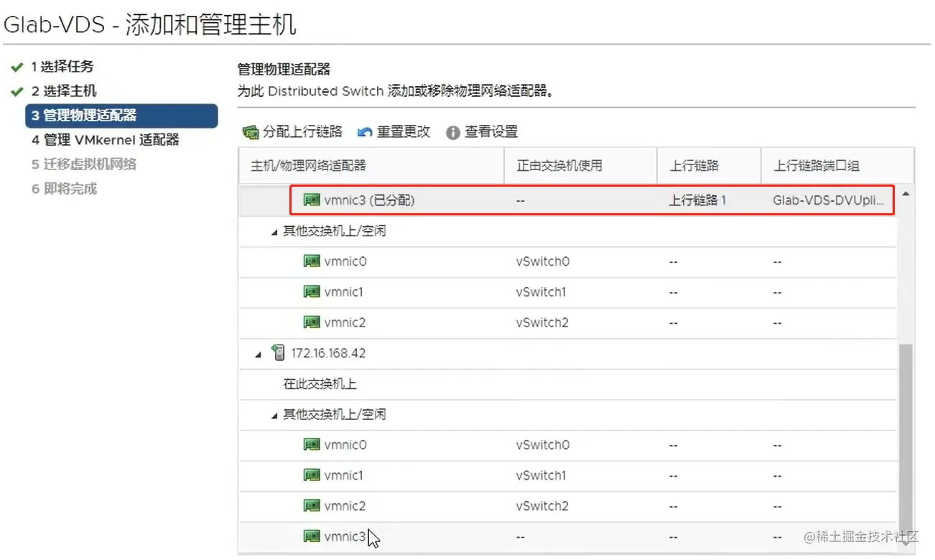Select vmnic1 label in the upper host group
The image size is (935, 560).
pos(343,292)
